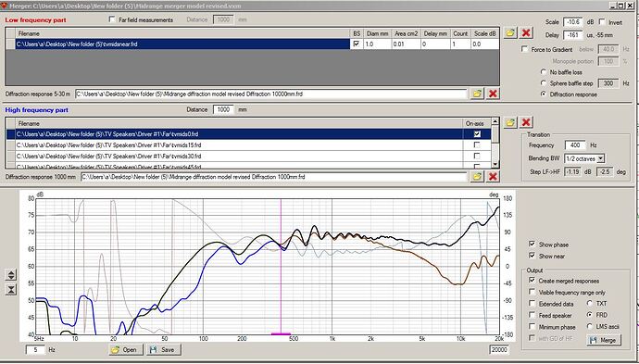Select the tvmids0.frd file row
Viewport: 639px width, 364px height.
[x=239, y=133]
